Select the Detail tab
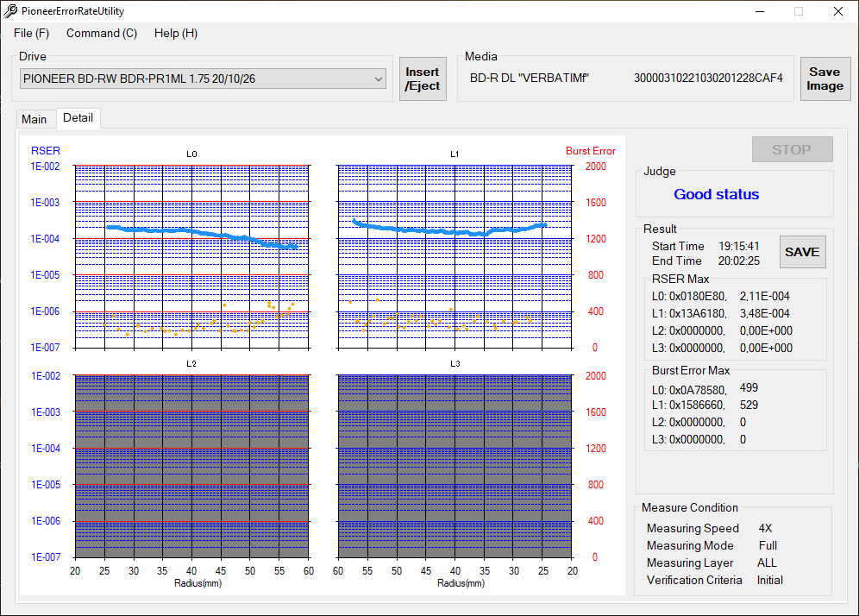The width and height of the screenshot is (859, 616). 78,118
